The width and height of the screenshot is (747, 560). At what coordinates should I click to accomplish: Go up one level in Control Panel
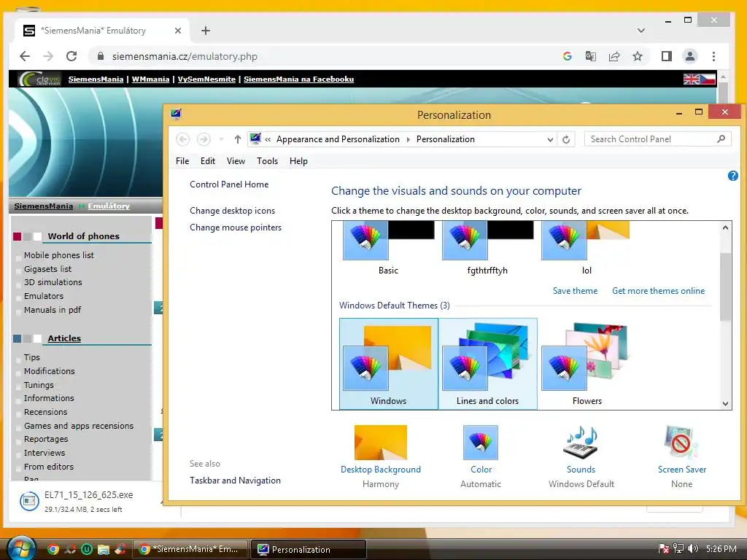pos(237,139)
